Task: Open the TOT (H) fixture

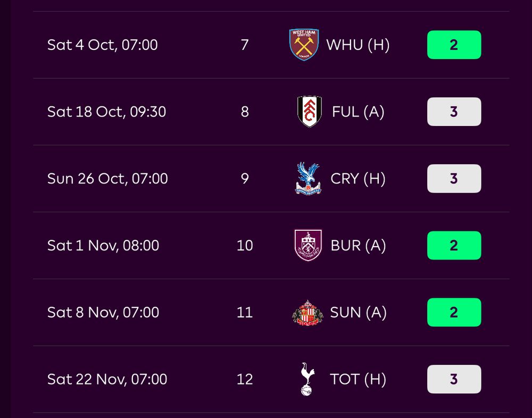Action: pyautogui.click(x=358, y=379)
